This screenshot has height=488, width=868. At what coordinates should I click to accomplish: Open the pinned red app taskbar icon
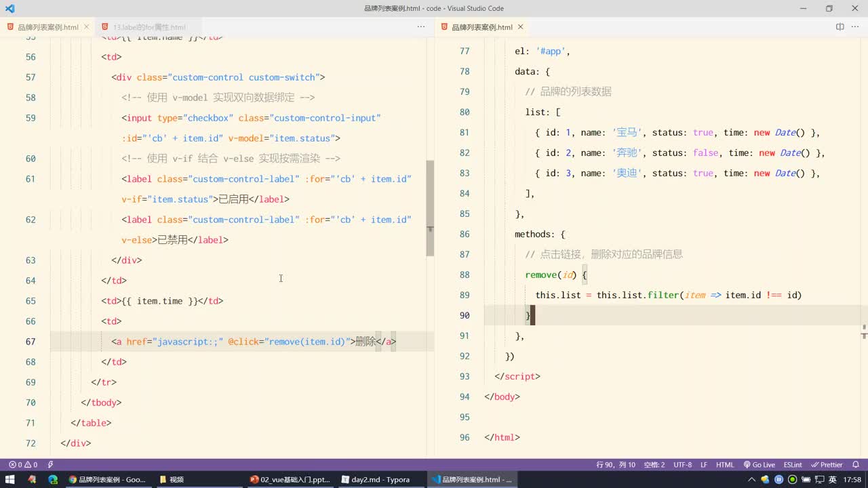tap(32, 479)
